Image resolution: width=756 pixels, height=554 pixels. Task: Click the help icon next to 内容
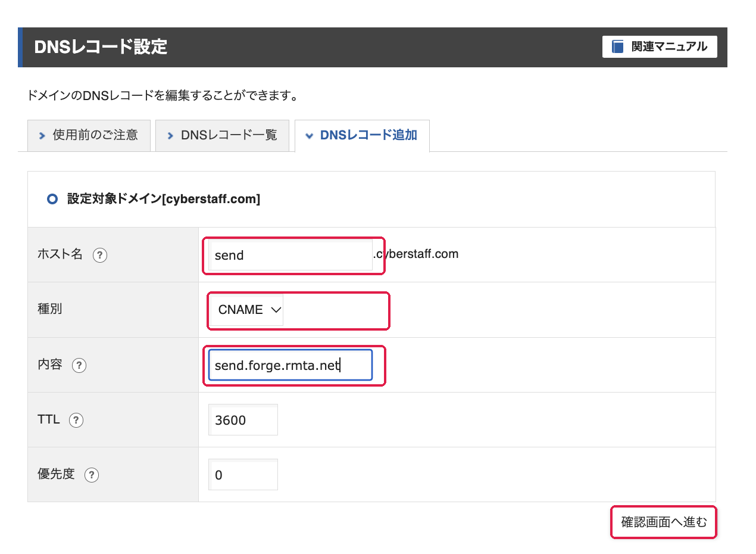(x=79, y=365)
